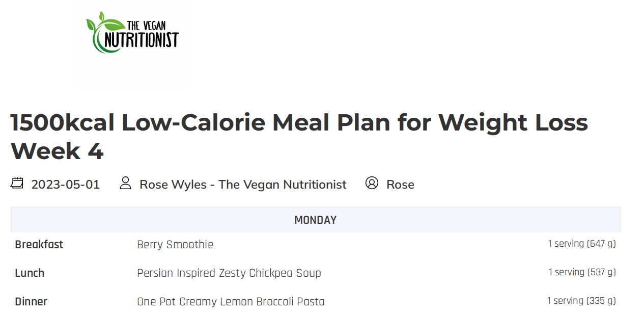This screenshot has width=644, height=312.
Task: Click author name Rose Wyles - The Vegan Nutritionist
Action: (x=243, y=185)
